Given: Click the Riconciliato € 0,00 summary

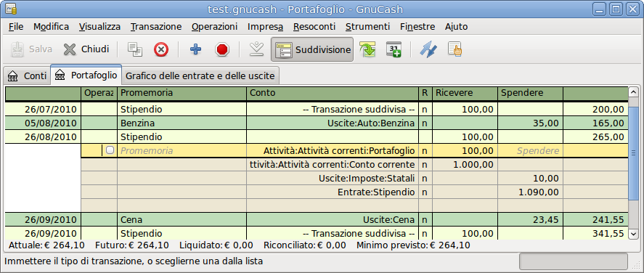Looking at the screenshot, I should click(304, 245).
